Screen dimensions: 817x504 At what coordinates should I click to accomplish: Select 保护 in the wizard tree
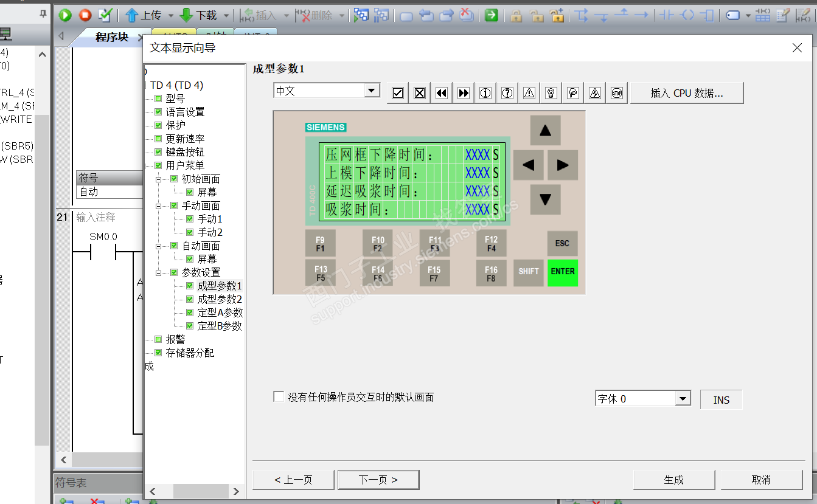(175, 125)
